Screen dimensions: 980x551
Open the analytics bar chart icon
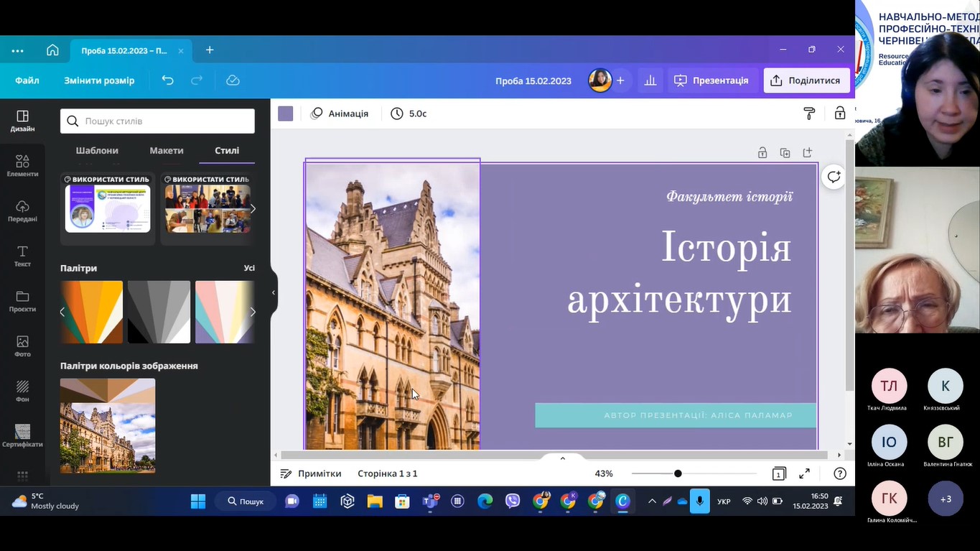[x=650, y=80]
